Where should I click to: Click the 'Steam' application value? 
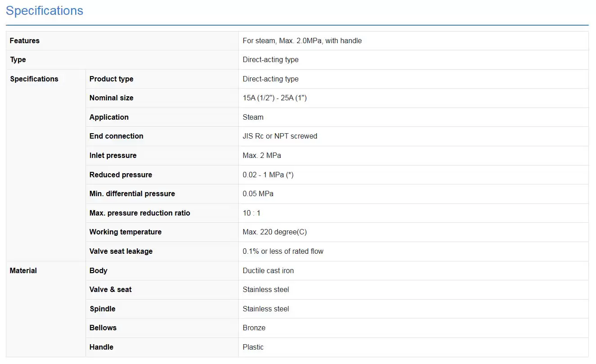tap(253, 117)
